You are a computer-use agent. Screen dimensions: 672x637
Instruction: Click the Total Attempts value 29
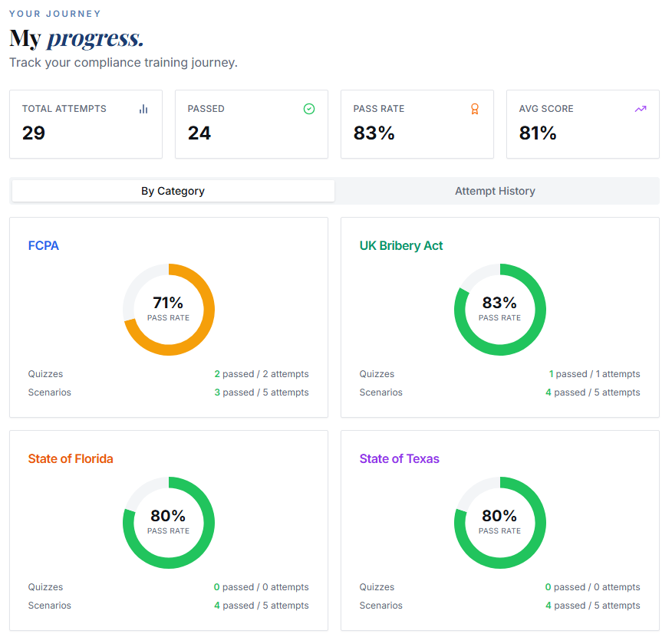click(34, 133)
